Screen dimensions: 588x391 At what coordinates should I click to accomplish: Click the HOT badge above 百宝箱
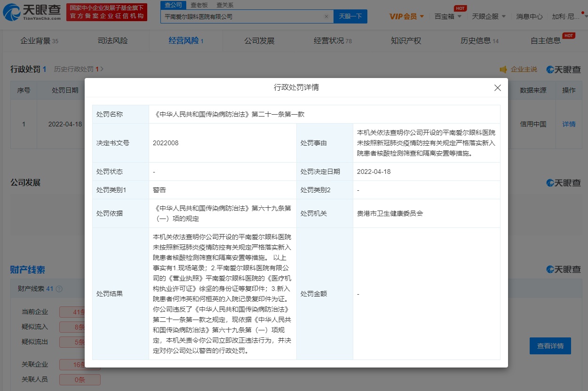coord(460,8)
